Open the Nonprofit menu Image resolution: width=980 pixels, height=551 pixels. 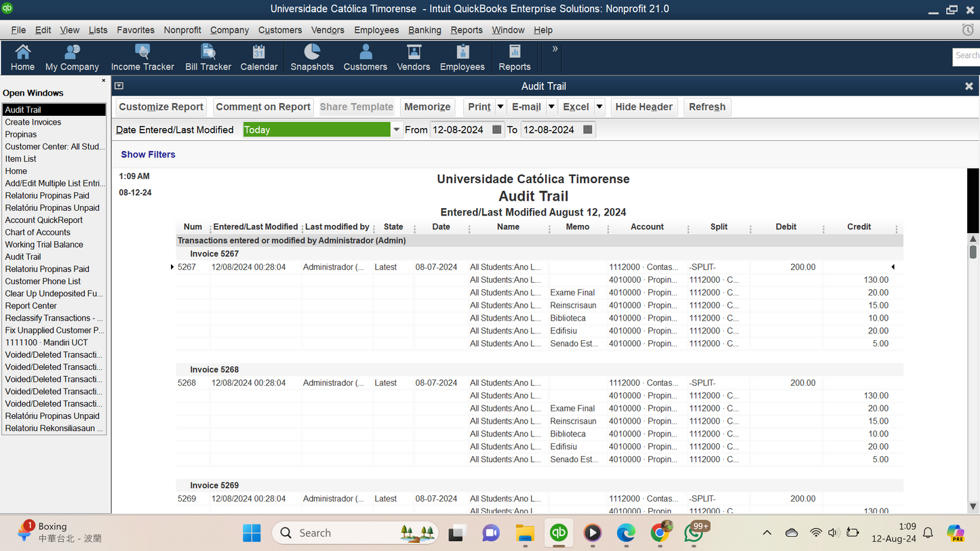pos(182,30)
